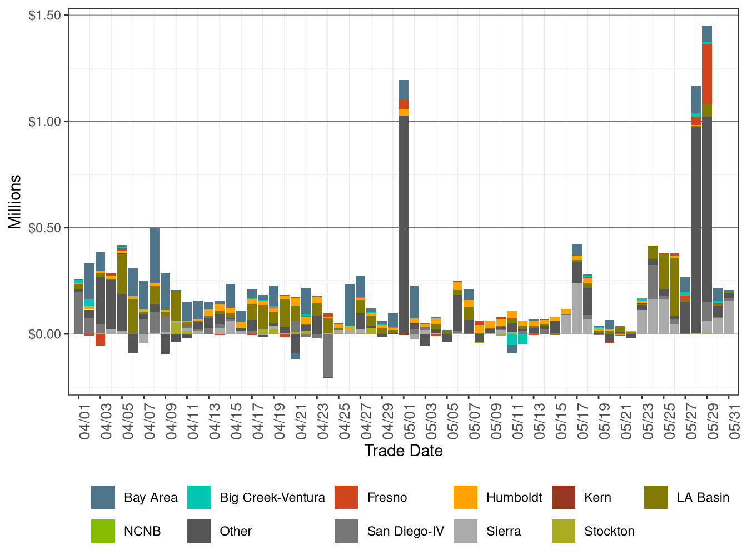Click the "Trade Date" axis title
747x560 pixels.
(404, 451)
